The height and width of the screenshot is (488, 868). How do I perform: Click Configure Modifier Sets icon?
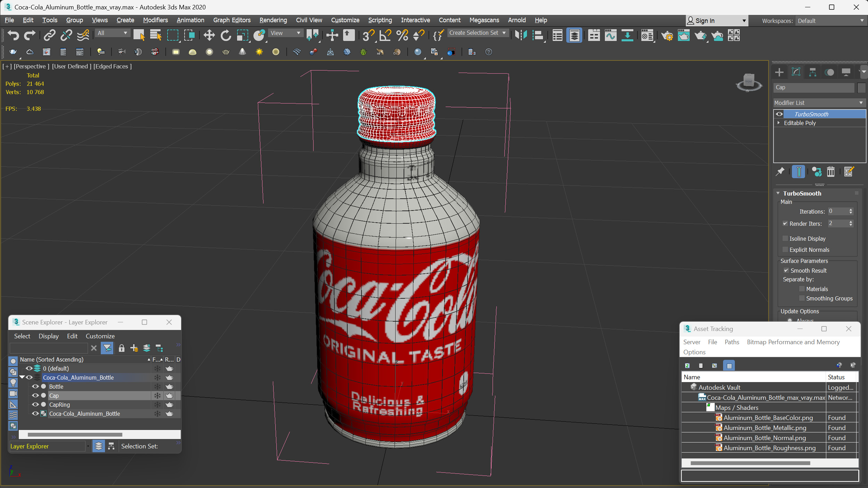pos(849,172)
